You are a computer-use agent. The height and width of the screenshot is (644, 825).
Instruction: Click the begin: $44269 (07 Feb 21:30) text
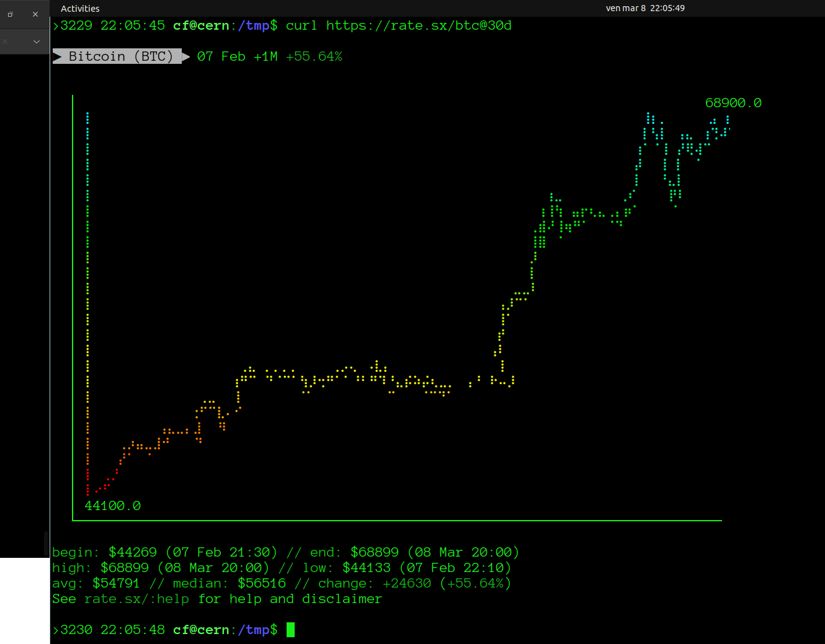(x=165, y=552)
